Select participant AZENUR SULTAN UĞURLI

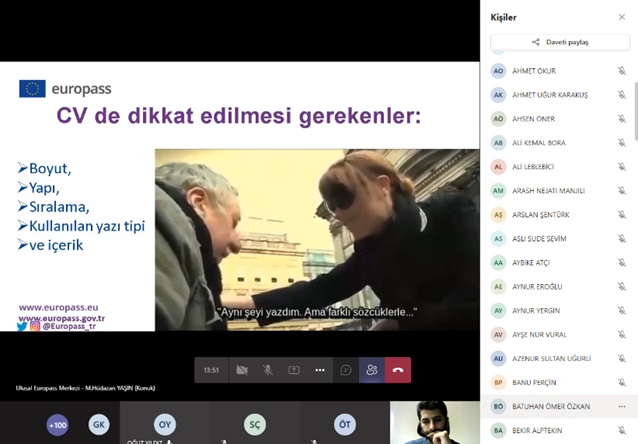coord(559,359)
